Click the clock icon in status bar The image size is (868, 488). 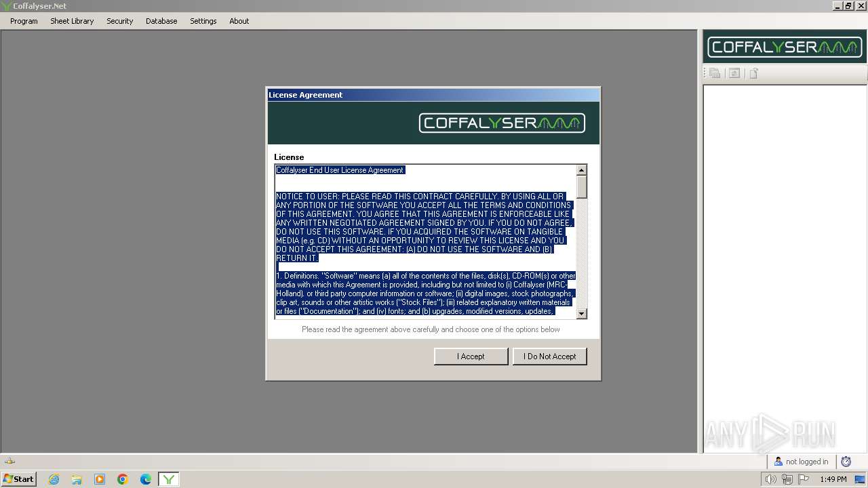pyautogui.click(x=846, y=462)
